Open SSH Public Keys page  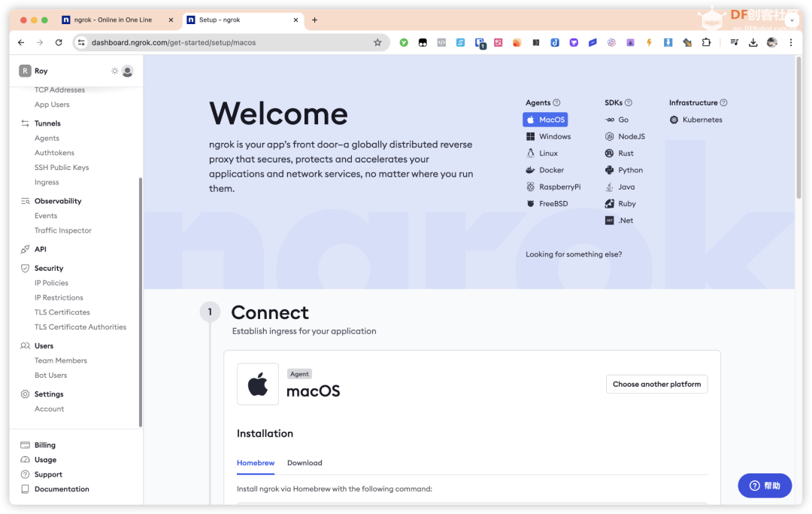click(62, 167)
